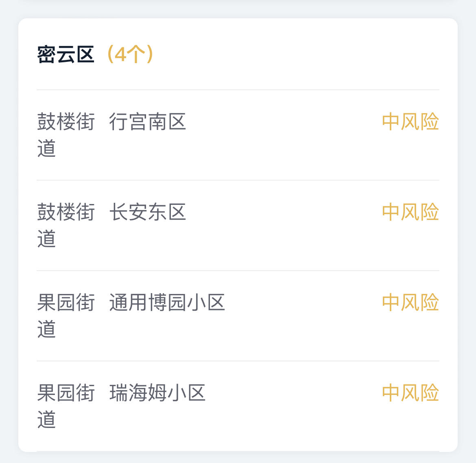This screenshot has height=463, width=476.
Task: Select 果园街道 in the 通用博园小区 row
Action: tap(66, 316)
